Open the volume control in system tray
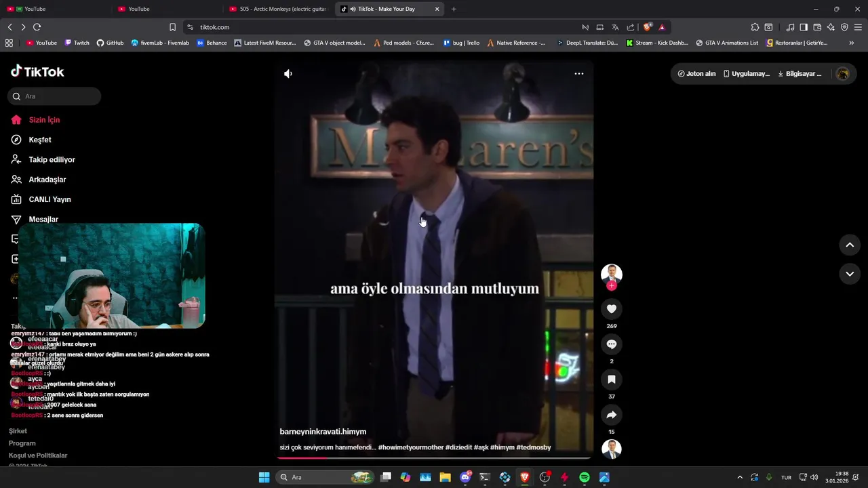The height and width of the screenshot is (488, 868). [814, 477]
